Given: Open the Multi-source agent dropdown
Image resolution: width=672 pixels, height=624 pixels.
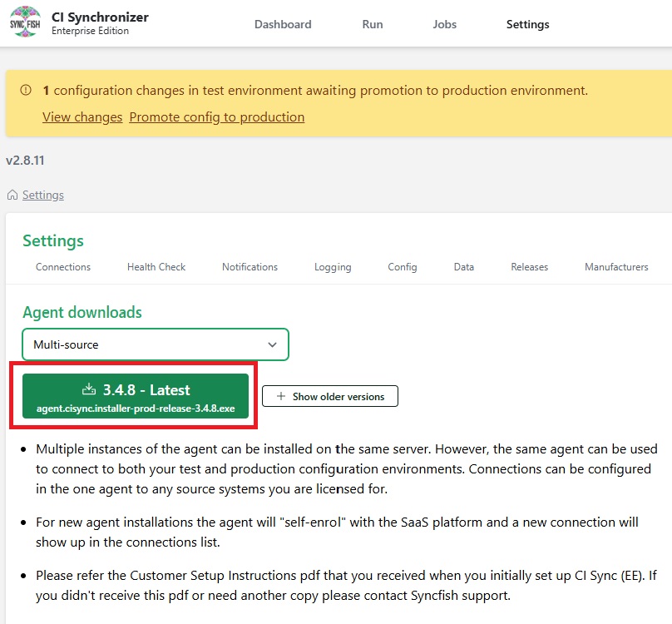Looking at the screenshot, I should point(156,344).
